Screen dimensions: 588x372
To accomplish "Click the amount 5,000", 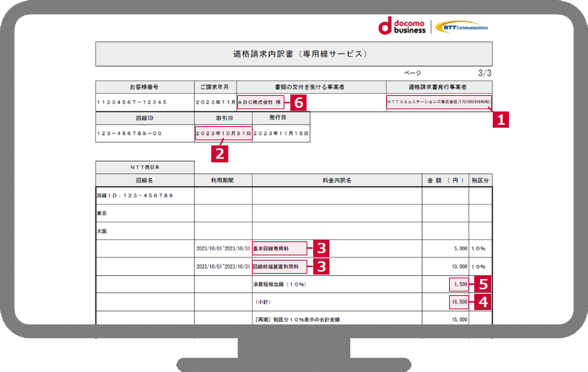I will click(460, 249).
